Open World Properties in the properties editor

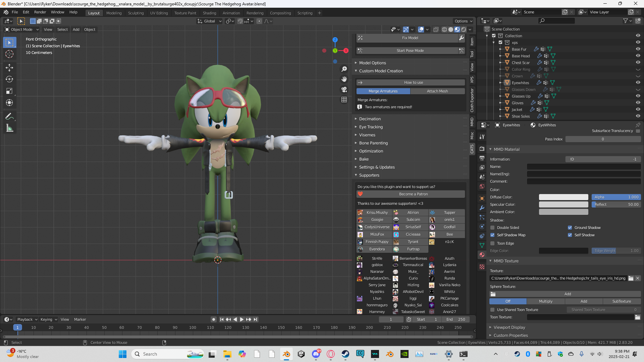point(482,187)
